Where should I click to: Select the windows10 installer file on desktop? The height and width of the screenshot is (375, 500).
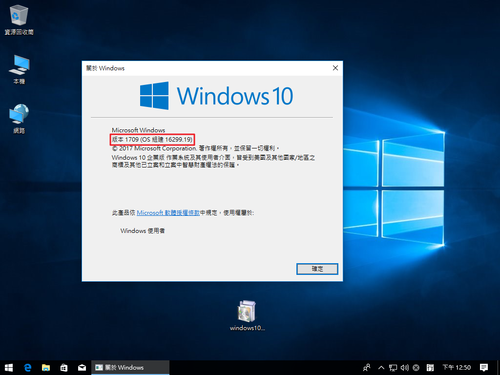(x=247, y=315)
